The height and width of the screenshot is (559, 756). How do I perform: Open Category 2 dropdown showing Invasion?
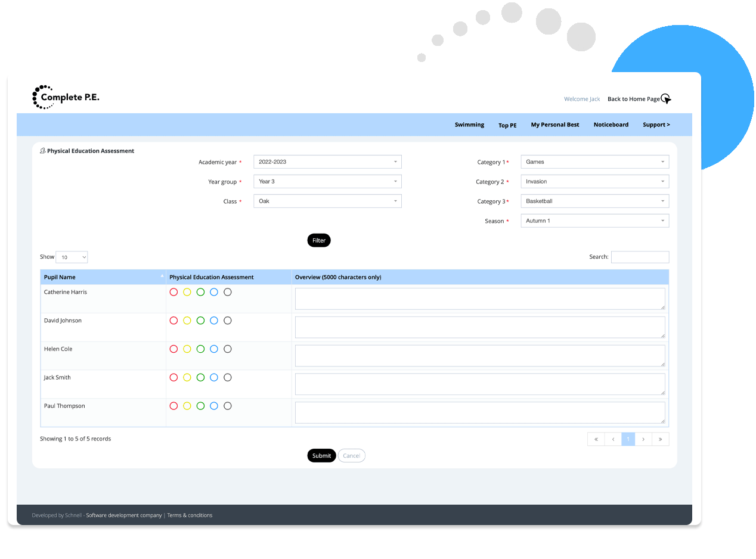pos(595,182)
